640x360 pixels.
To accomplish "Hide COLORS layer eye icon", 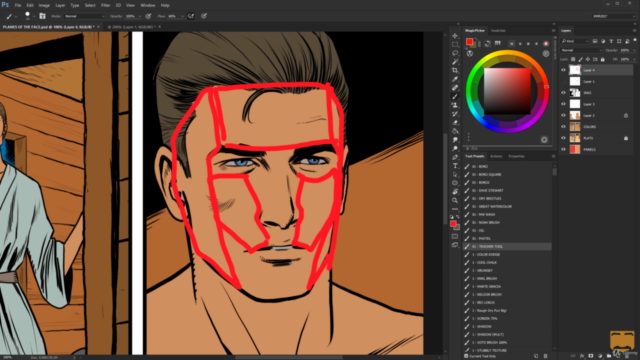I will [x=564, y=127].
